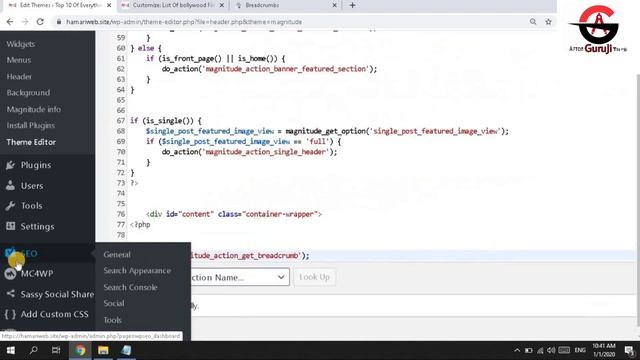Open the Add Custom CSS label
Image resolution: width=640 pixels, height=360 pixels.
tap(54, 314)
